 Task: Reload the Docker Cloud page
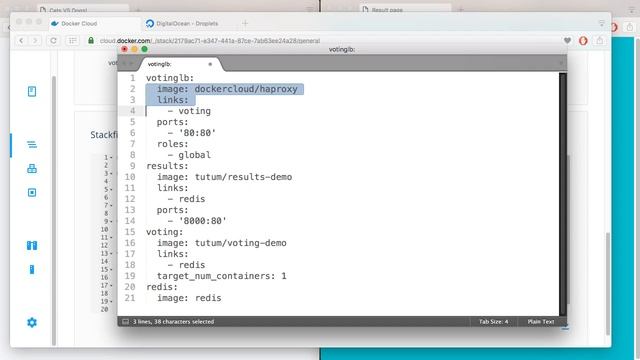pyautogui.click(x=53, y=40)
